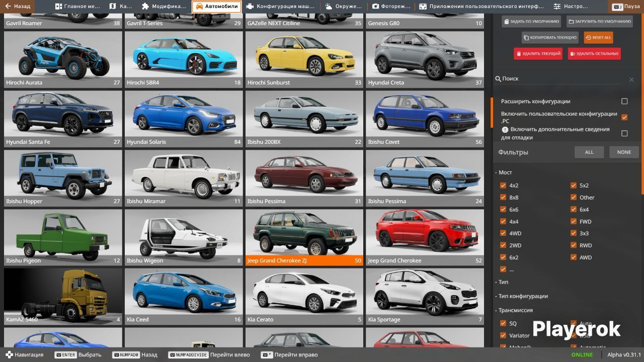Click the magnifier search icon
The width and height of the screenshot is (644, 362).
(498, 79)
